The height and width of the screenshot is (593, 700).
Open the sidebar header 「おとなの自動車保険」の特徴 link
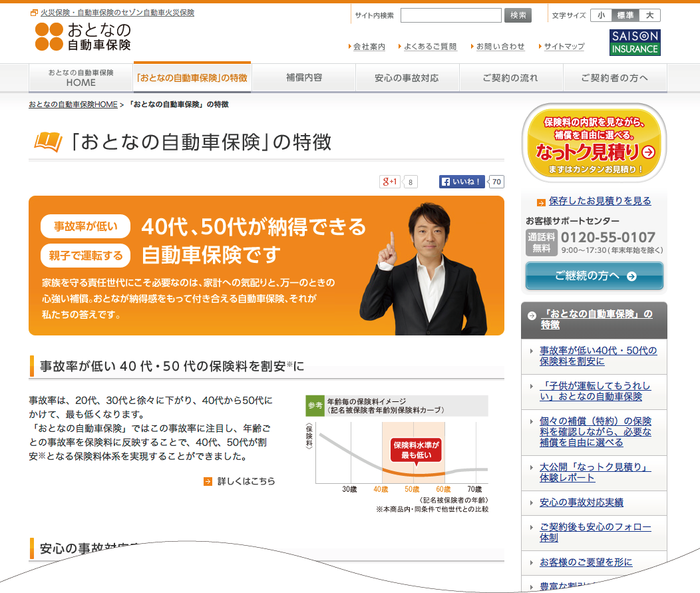[597, 319]
